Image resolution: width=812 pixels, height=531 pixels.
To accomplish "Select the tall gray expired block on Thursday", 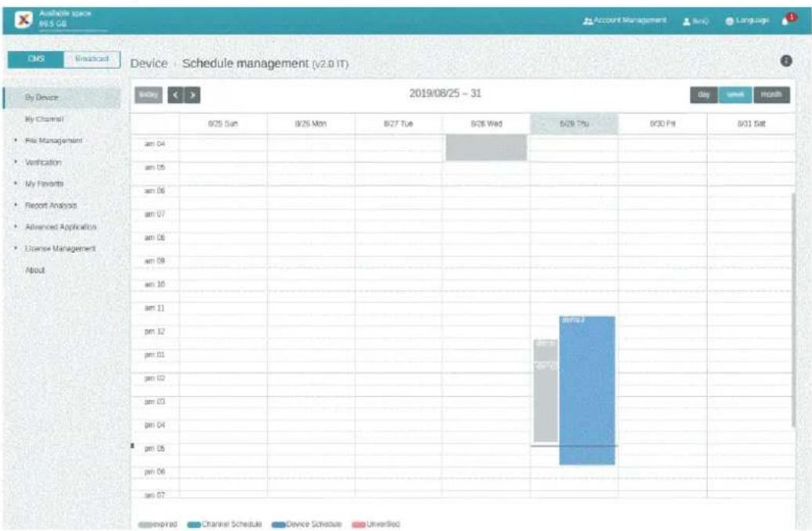I will (x=546, y=402).
